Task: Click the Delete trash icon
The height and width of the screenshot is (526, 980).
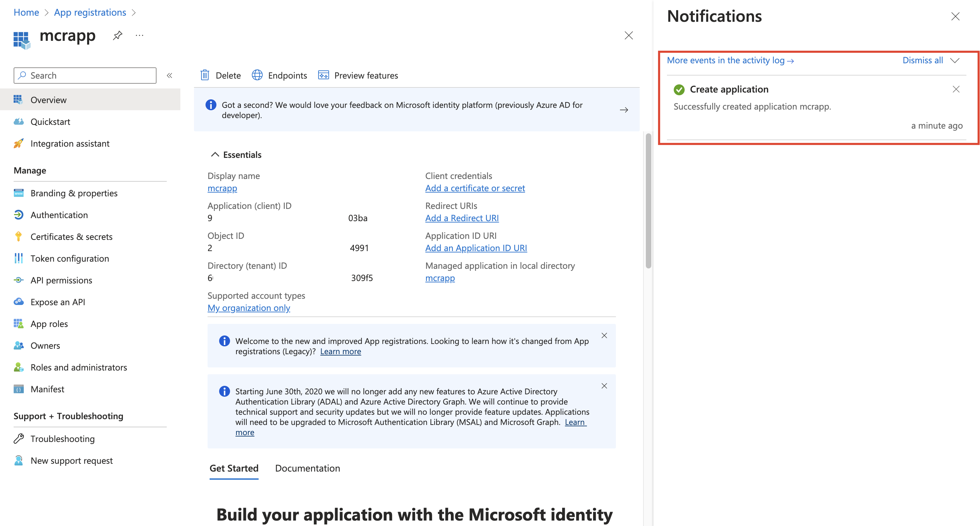Action: click(x=205, y=75)
